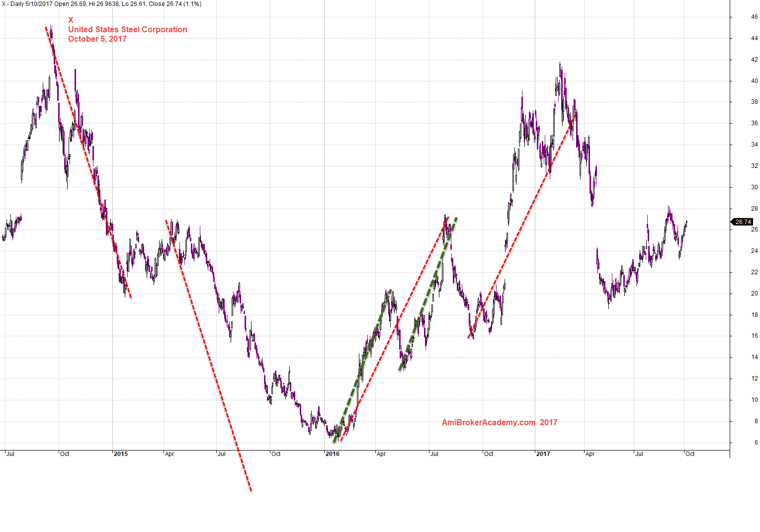Viewport: 760px width, 532px height.
Task: Select the red 'X' ticker annotation
Action: (x=71, y=20)
